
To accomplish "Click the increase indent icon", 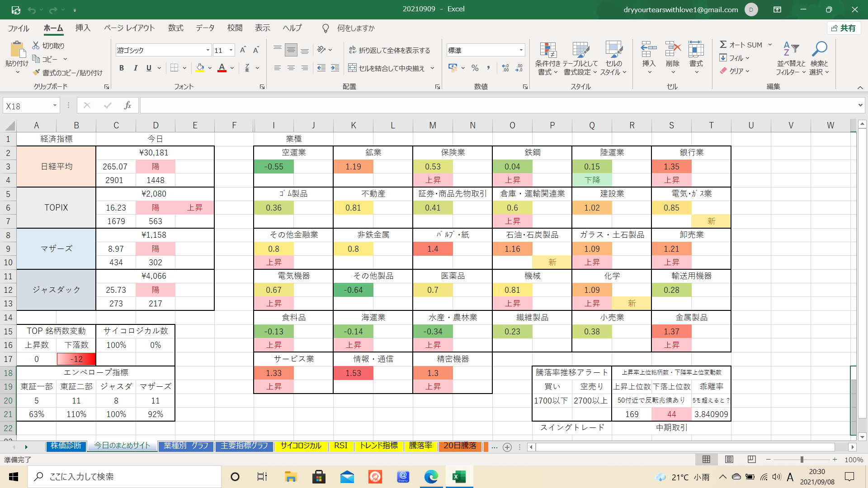I will pyautogui.click(x=335, y=68).
